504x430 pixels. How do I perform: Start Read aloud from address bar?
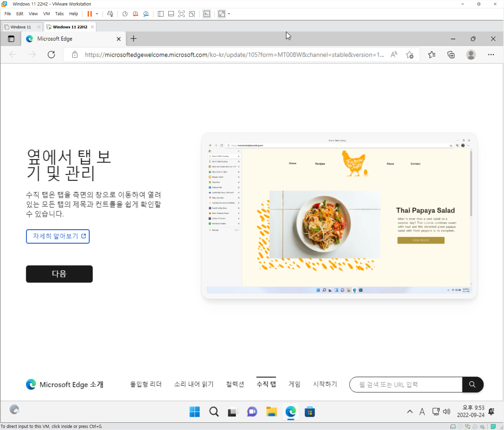(x=394, y=55)
